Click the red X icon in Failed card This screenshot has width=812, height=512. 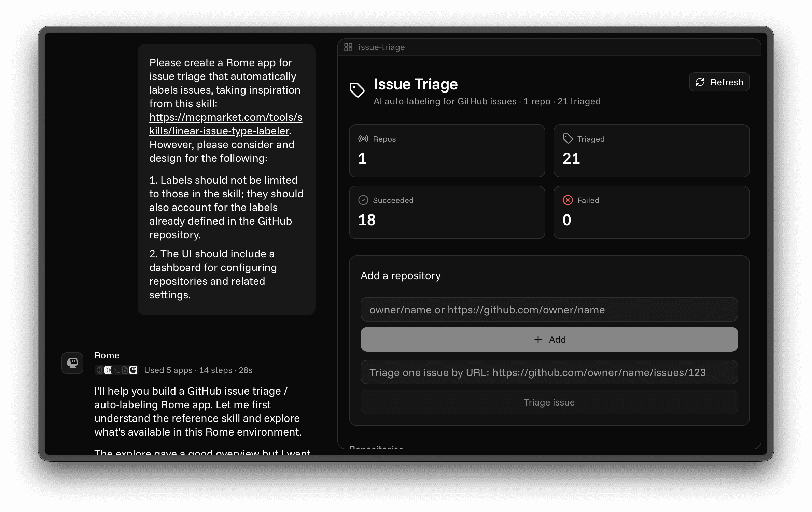pyautogui.click(x=568, y=200)
